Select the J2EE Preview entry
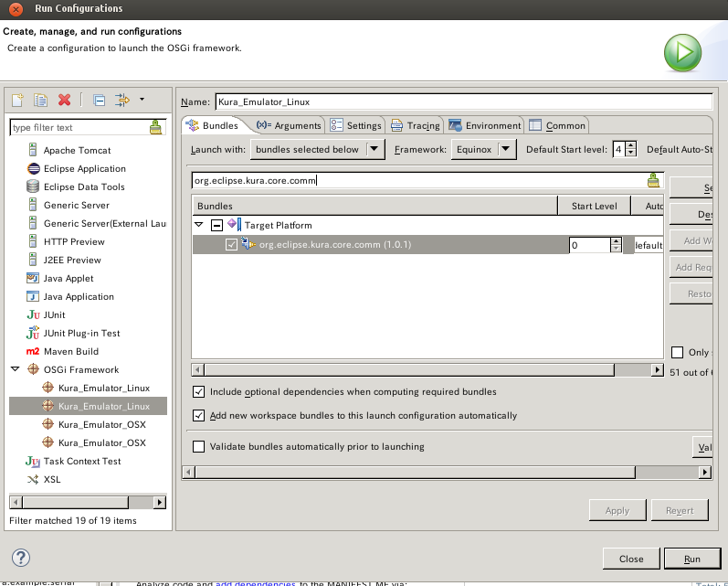 click(72, 261)
